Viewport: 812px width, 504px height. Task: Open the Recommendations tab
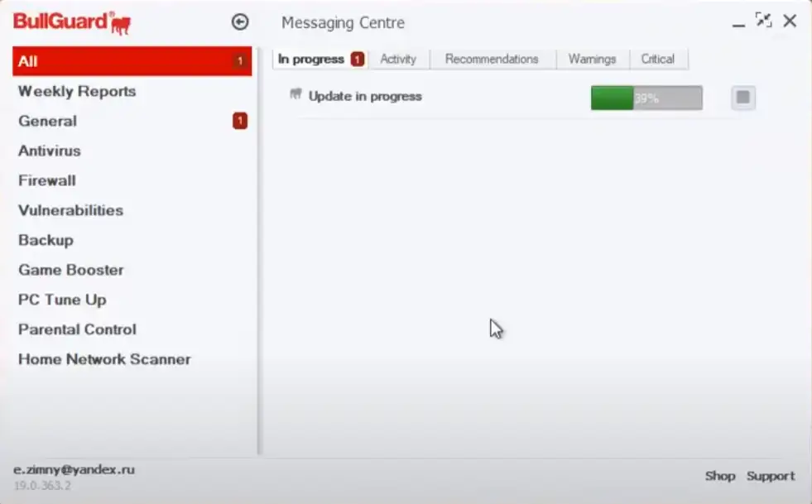492,59
